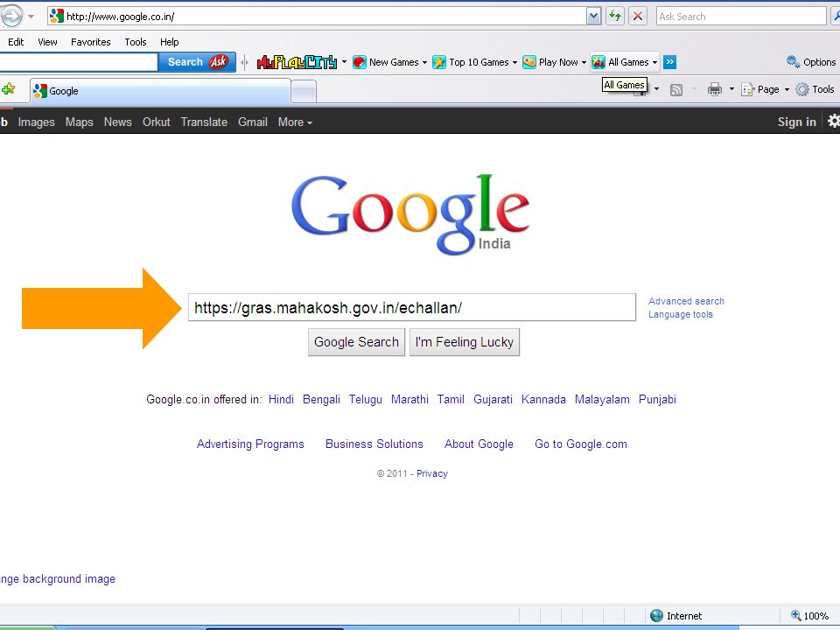This screenshot has height=630, width=840.
Task: Open Orkut in Google navigation bar
Action: (x=157, y=122)
